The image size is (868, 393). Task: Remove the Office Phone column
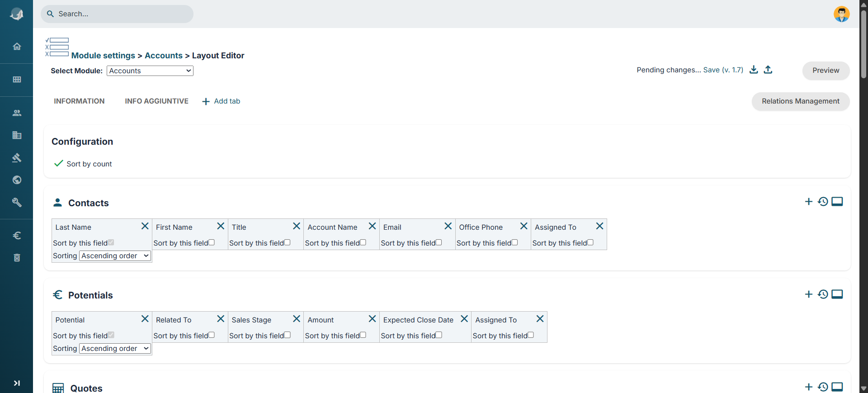[524, 226]
